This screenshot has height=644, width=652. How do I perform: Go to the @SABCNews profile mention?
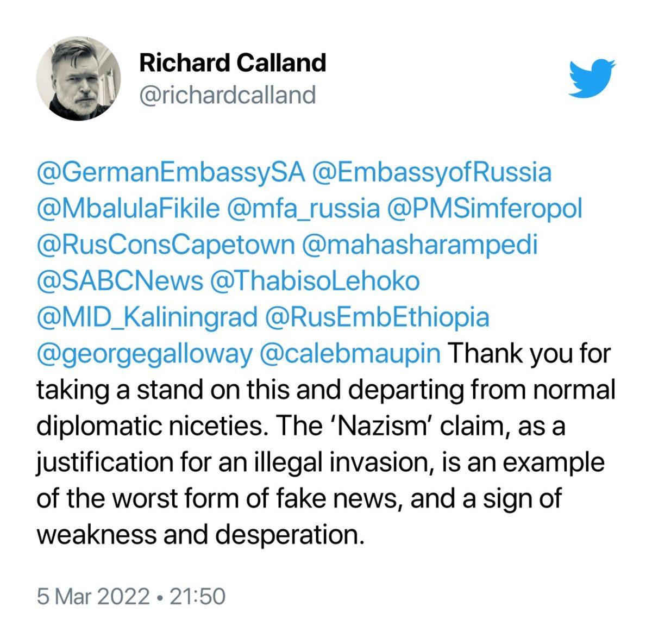(x=120, y=281)
